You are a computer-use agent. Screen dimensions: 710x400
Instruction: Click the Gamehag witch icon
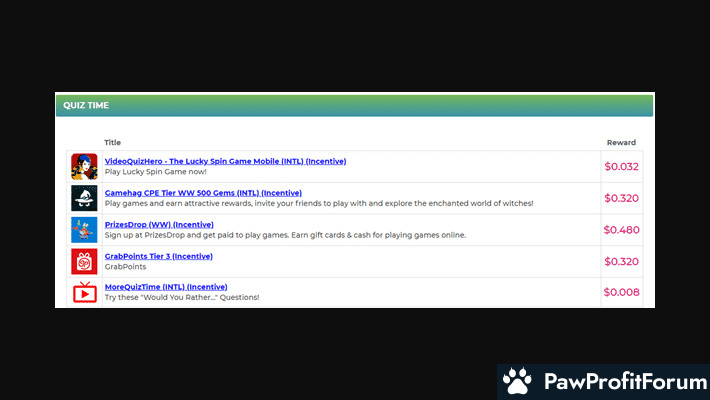point(84,198)
